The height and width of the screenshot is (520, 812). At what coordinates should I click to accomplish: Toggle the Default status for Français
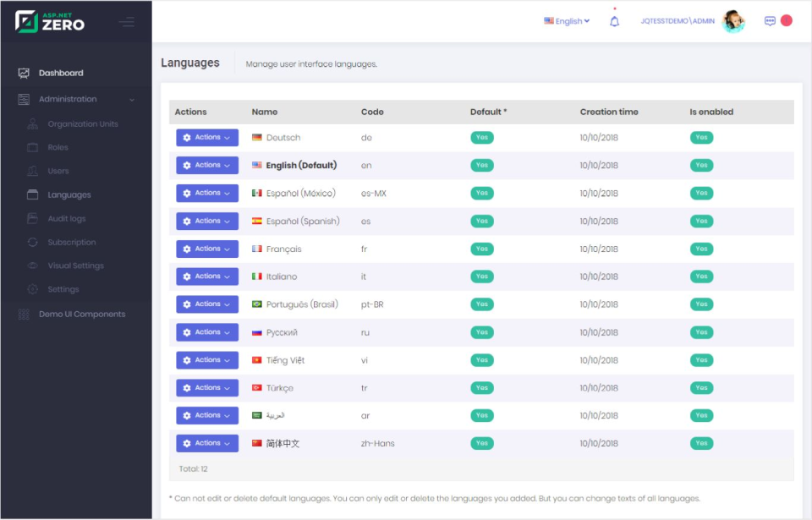pos(481,249)
